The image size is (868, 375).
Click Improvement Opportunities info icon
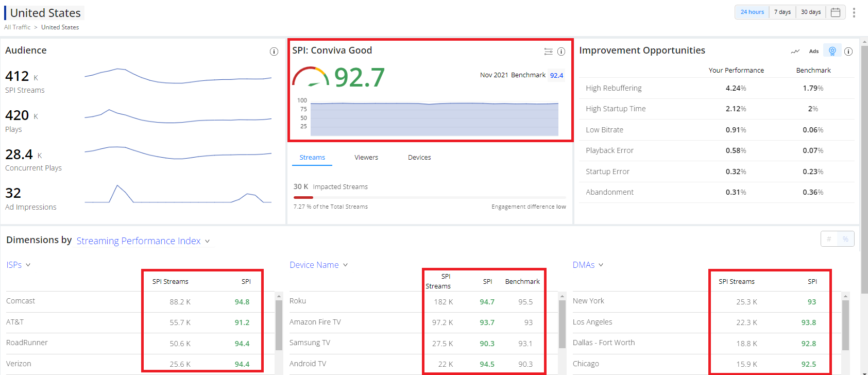click(x=848, y=52)
